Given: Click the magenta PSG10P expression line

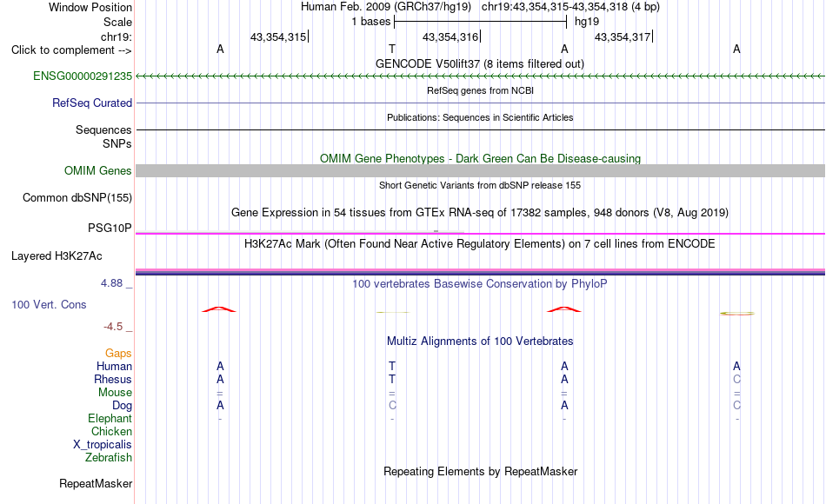Looking at the screenshot, I should click(x=480, y=233).
